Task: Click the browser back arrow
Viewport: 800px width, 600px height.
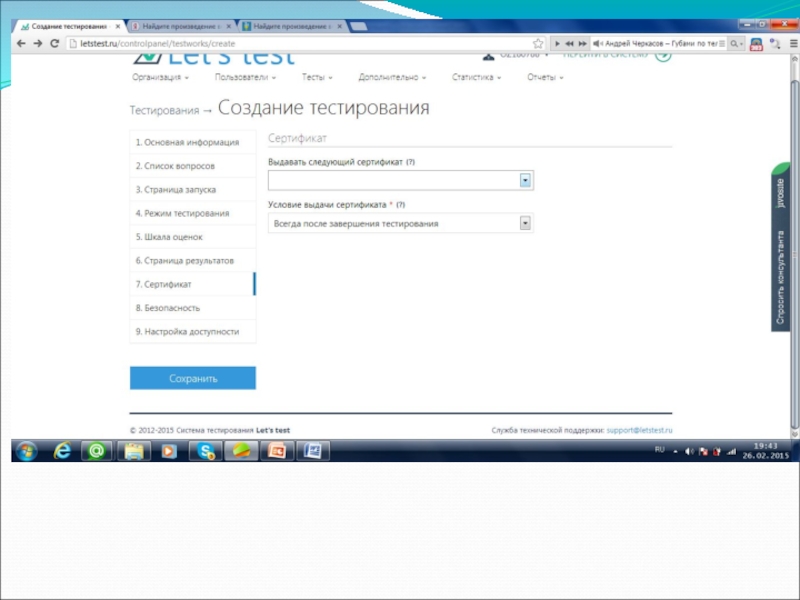Action: 22,44
